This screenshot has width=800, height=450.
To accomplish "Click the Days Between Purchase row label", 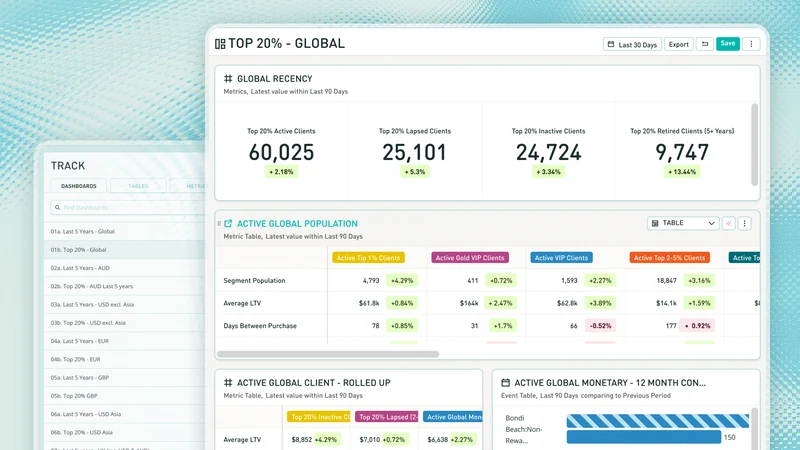I will [260, 326].
